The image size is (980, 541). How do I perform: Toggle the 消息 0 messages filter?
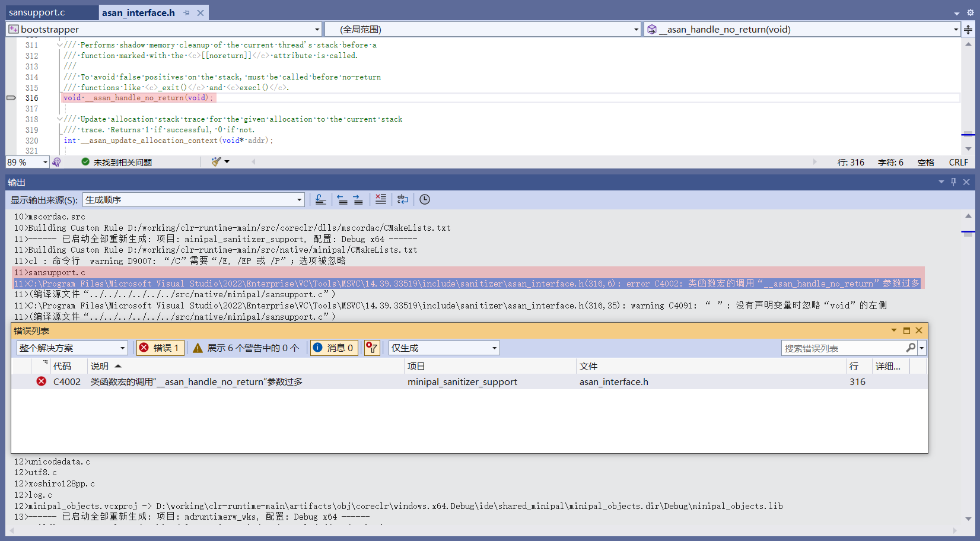pyautogui.click(x=333, y=348)
